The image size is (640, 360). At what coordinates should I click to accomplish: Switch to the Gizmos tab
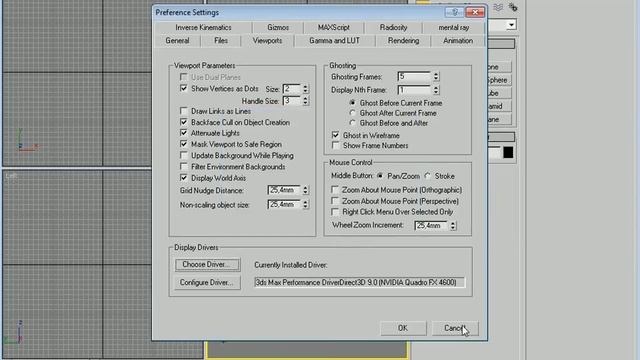pyautogui.click(x=278, y=27)
